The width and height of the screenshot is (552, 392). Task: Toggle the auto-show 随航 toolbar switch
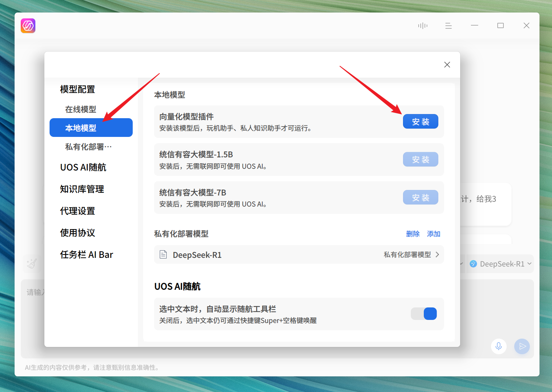click(x=424, y=314)
